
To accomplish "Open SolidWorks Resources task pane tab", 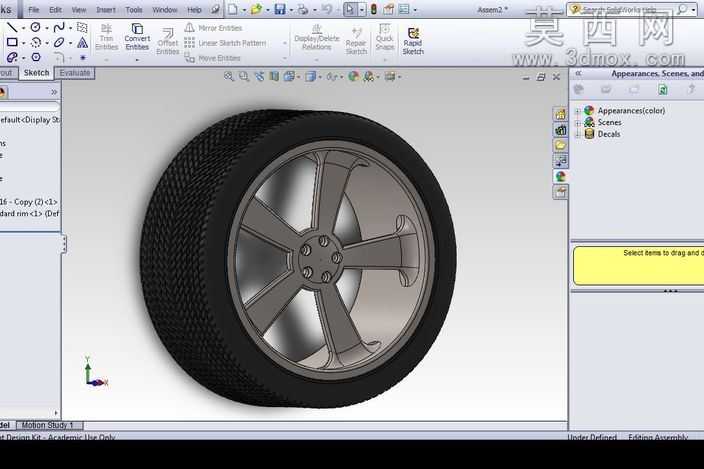I will point(560,114).
